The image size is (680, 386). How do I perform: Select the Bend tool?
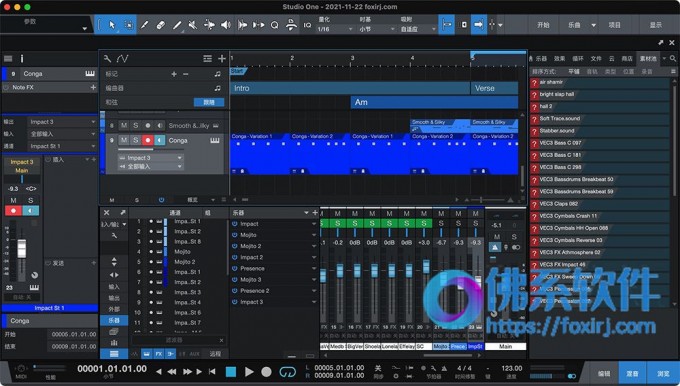click(x=209, y=25)
